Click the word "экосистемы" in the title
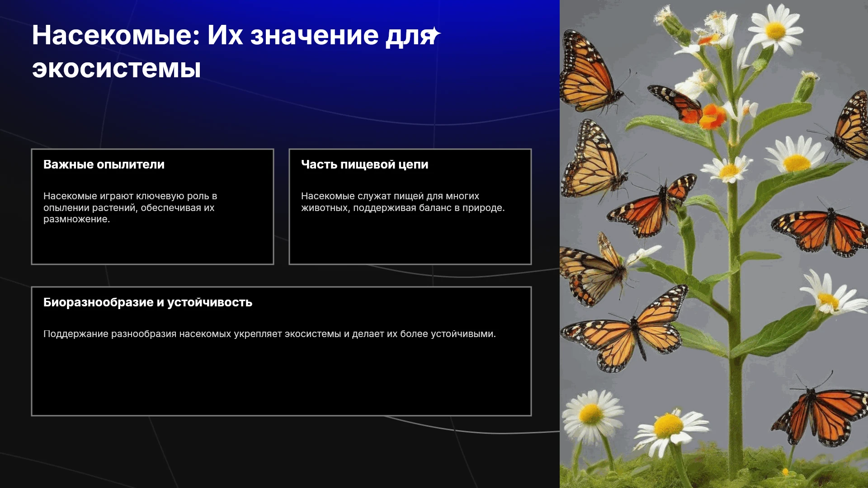Viewport: 868px width, 488px height. coord(116,69)
